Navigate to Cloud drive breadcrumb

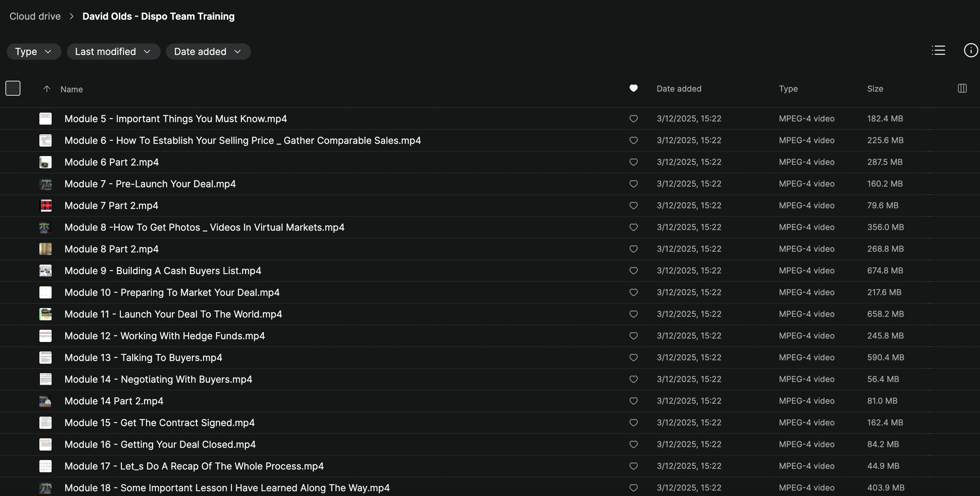click(x=35, y=16)
